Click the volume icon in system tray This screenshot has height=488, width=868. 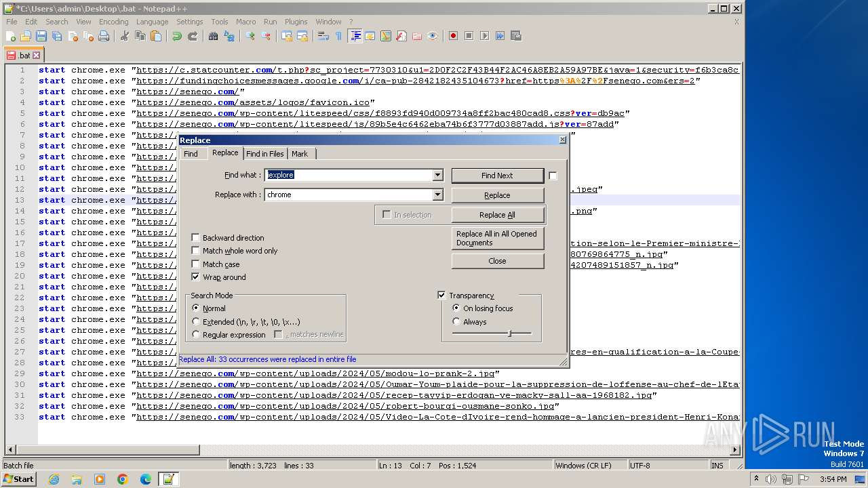(772, 479)
